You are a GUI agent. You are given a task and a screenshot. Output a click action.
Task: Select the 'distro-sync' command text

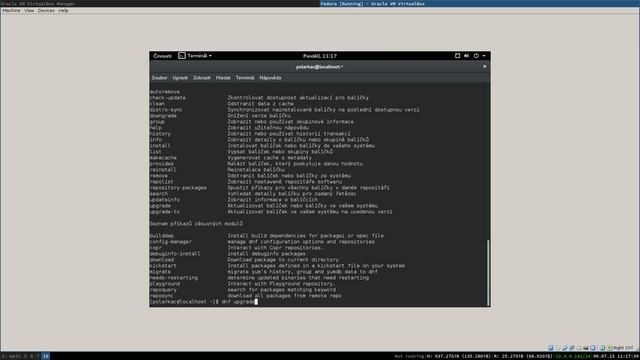[166, 110]
